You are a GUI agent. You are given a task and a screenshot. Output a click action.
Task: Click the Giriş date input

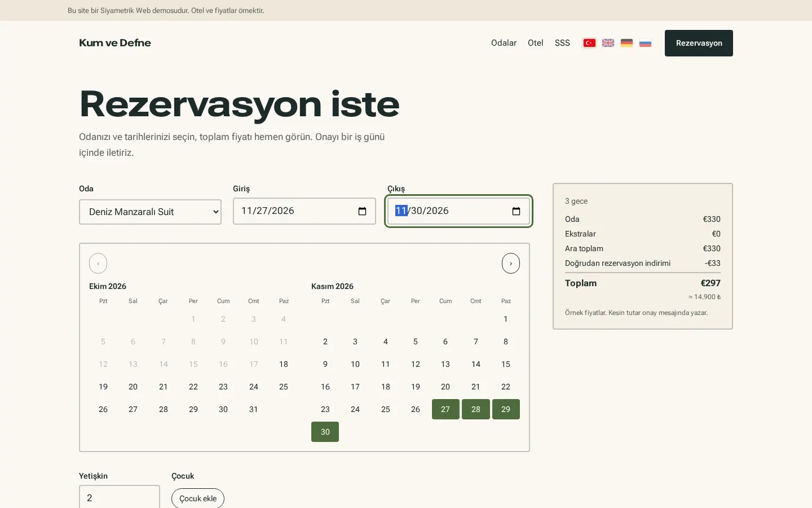[304, 211]
